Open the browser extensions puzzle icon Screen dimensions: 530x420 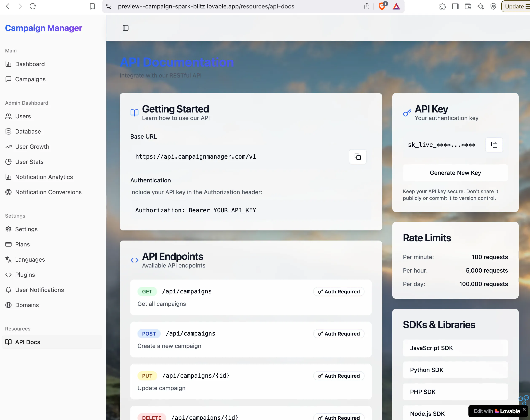[442, 6]
